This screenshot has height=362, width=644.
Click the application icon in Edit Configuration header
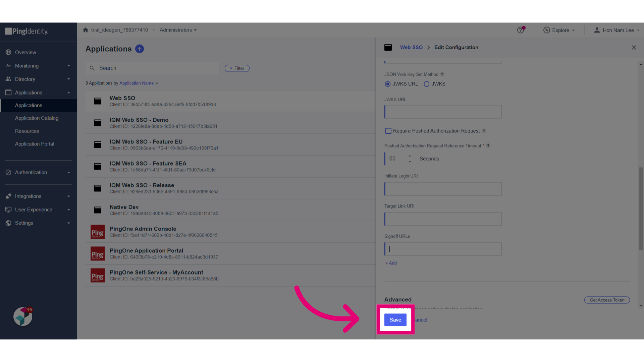[x=388, y=48]
